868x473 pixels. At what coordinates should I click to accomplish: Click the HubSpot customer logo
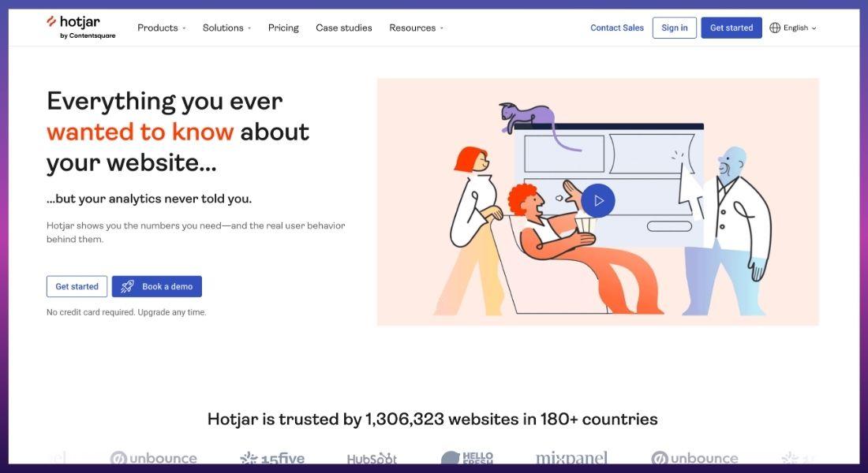click(x=372, y=458)
